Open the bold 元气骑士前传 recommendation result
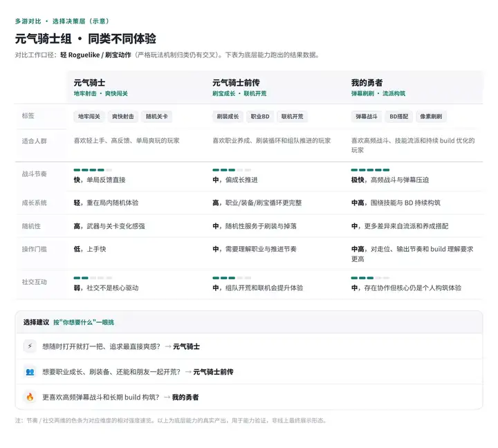Image resolution: width=498 pixels, height=448 pixels. pos(214,372)
